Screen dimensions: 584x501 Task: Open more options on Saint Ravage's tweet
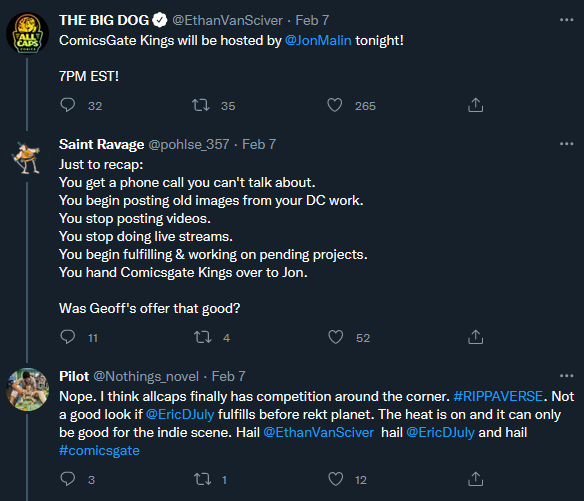566,144
